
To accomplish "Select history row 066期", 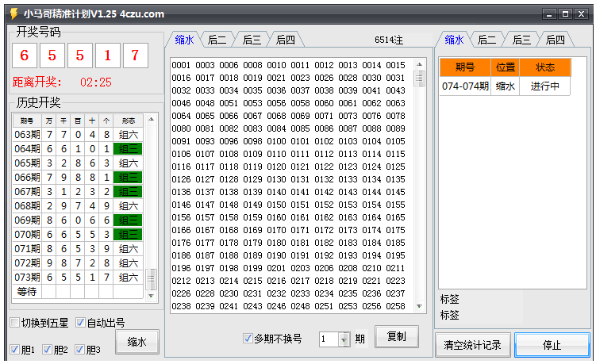I will 78,177.
